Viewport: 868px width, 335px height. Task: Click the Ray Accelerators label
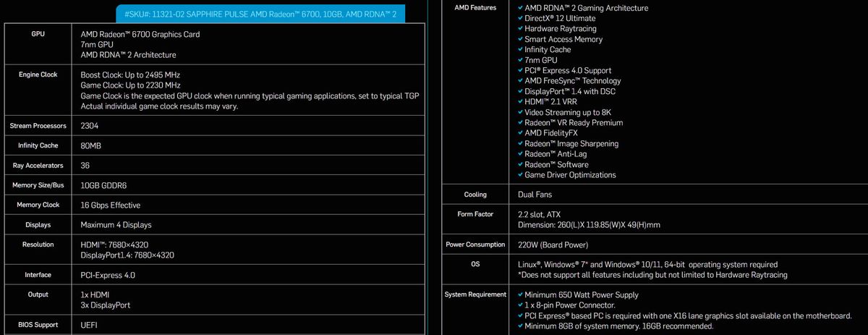click(x=38, y=166)
